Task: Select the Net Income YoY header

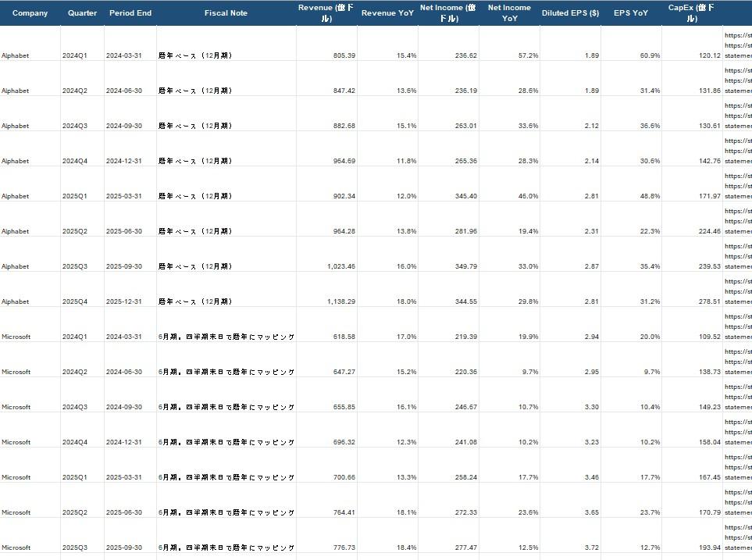Action: 509,12
